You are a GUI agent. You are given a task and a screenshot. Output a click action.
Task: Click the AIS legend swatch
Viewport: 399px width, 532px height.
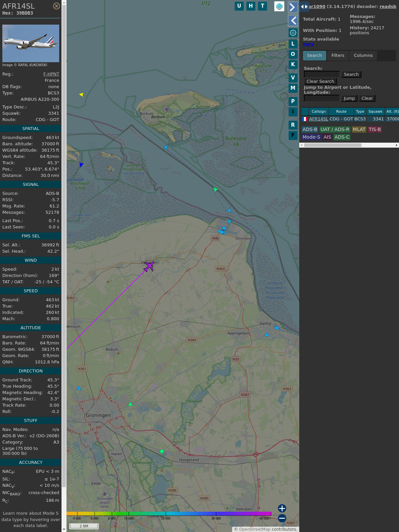pos(327,137)
